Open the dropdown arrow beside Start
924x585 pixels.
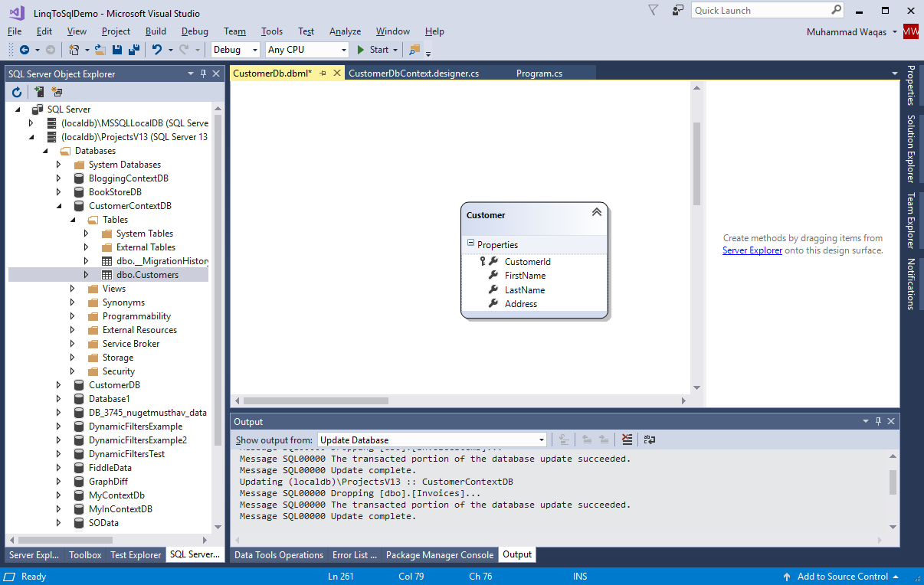click(395, 50)
